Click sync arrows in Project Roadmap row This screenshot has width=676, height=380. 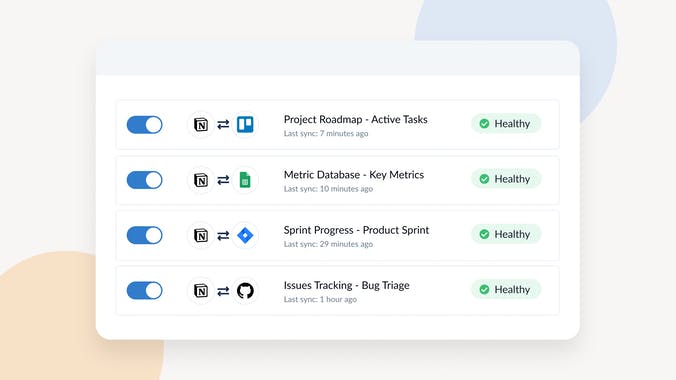click(x=223, y=125)
